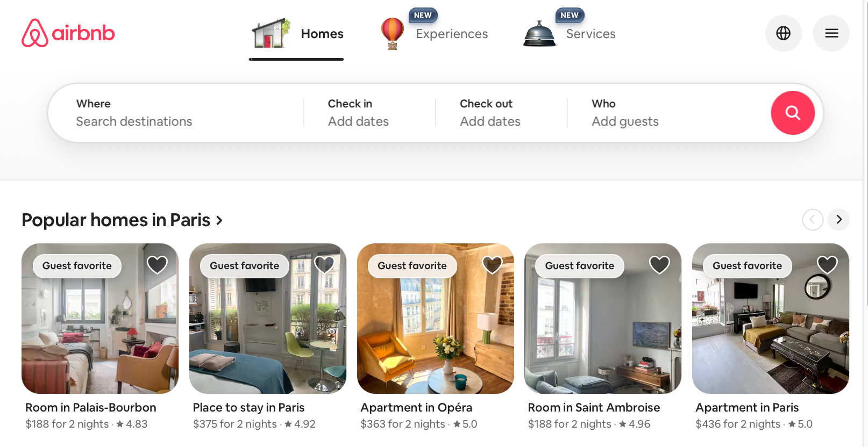Click the red search magnifier button
The width and height of the screenshot is (868, 447).
793,113
